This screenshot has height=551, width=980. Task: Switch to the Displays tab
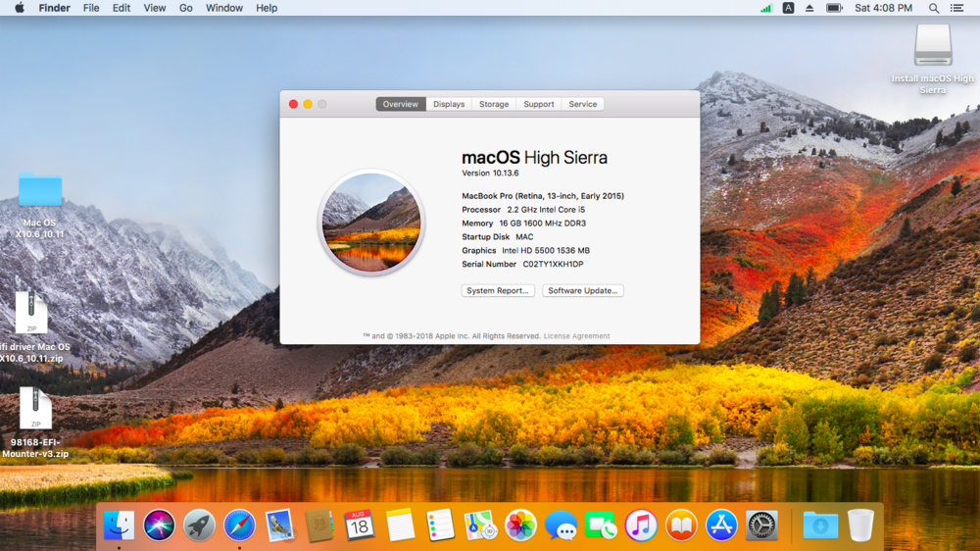point(449,104)
